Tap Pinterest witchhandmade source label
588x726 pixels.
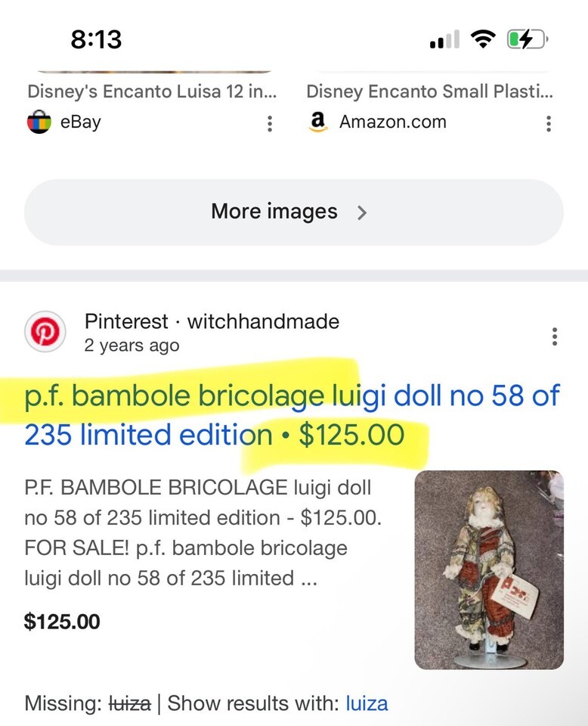(212, 321)
